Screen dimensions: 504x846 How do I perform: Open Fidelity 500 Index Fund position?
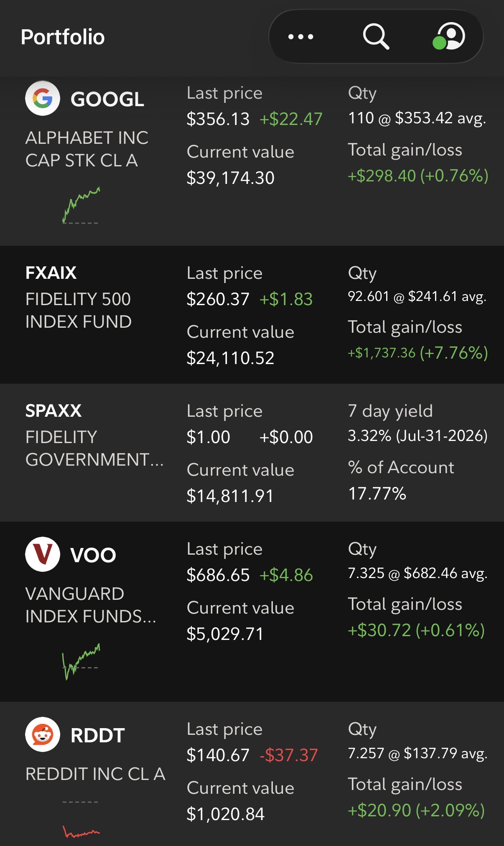252,315
